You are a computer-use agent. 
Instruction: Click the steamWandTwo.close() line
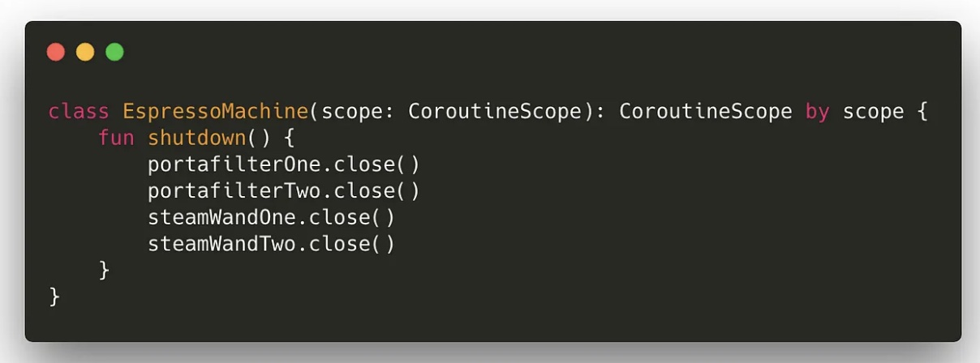click(x=272, y=243)
